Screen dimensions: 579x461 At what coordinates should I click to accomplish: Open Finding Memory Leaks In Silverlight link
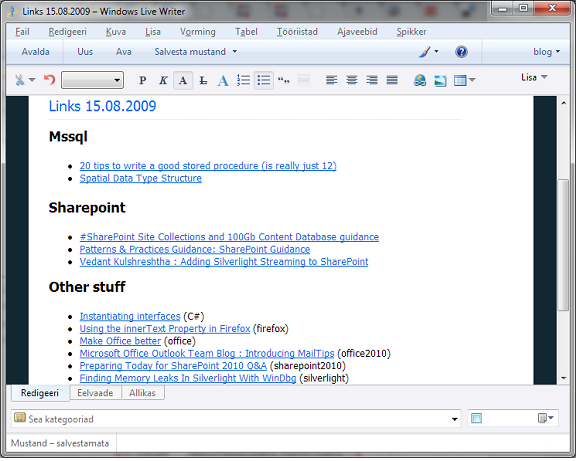188,378
